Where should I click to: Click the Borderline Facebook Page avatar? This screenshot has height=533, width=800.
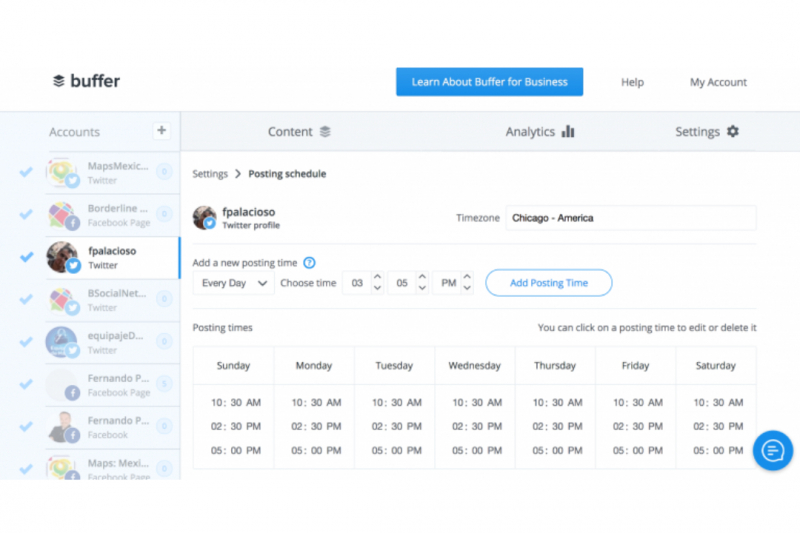click(x=63, y=215)
